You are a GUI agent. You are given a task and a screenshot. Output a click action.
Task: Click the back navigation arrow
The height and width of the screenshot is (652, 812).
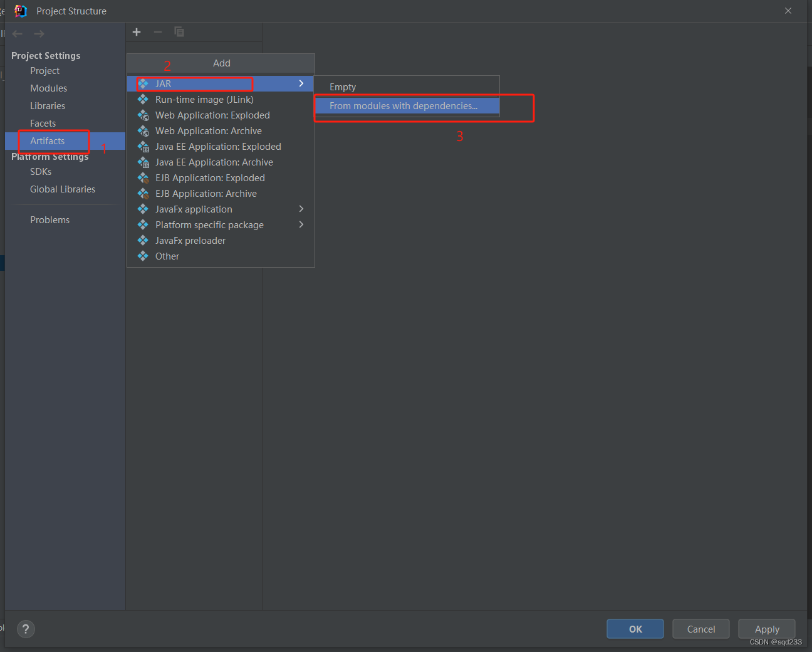pyautogui.click(x=18, y=34)
